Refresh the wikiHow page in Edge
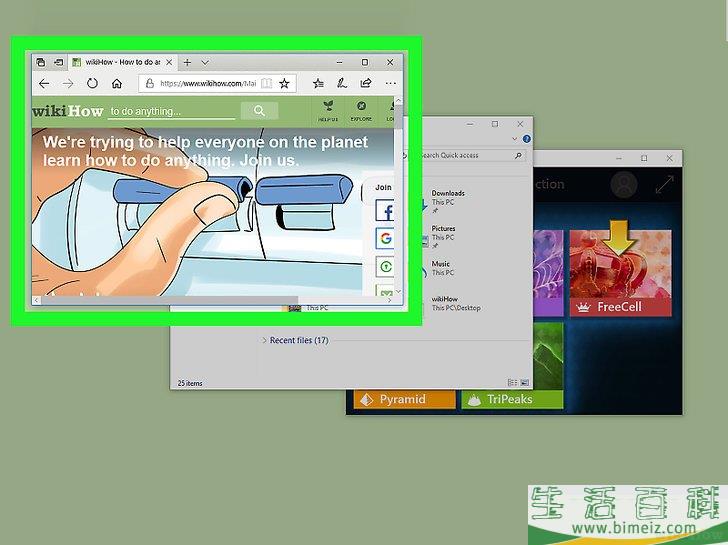This screenshot has width=728, height=545. point(92,84)
